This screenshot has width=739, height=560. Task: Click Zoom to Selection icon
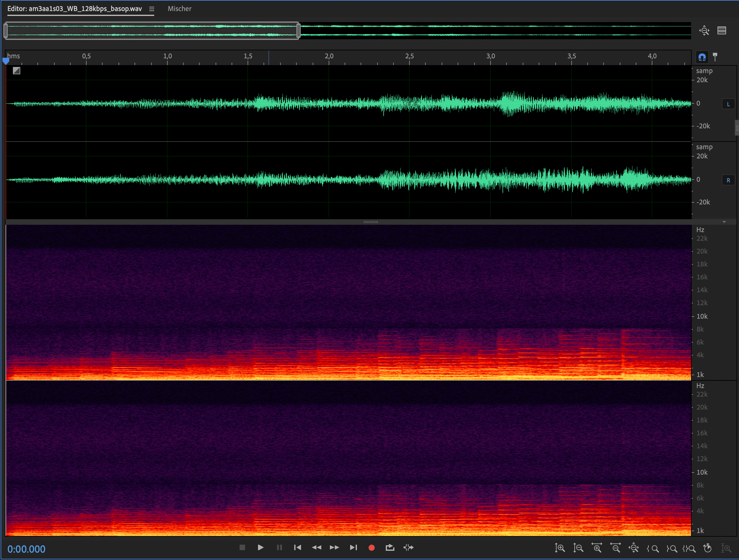pos(689,548)
